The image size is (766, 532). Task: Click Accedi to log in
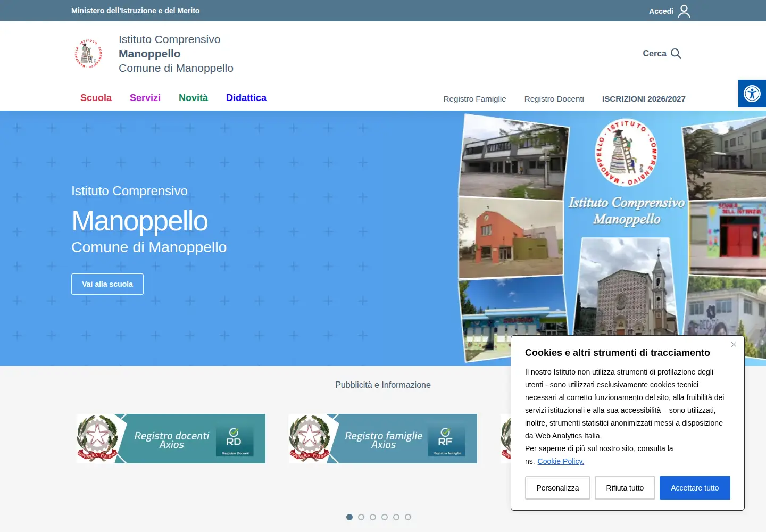tap(661, 11)
